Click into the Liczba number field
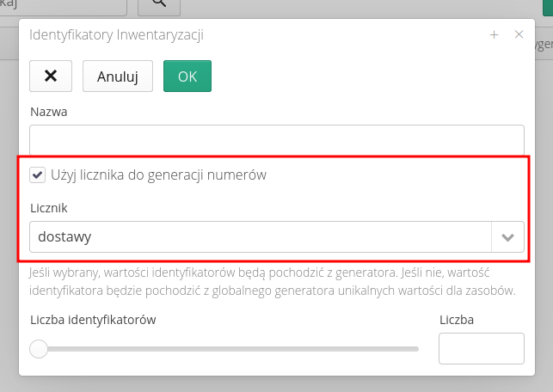553x392 pixels. click(481, 349)
